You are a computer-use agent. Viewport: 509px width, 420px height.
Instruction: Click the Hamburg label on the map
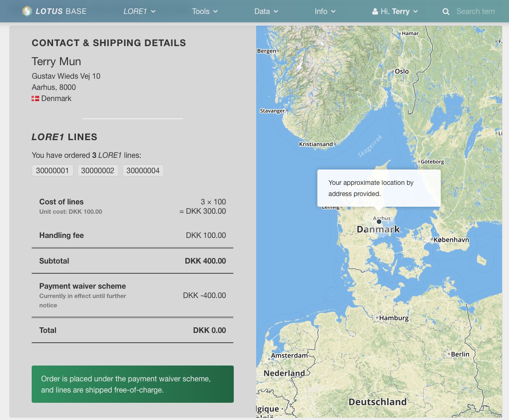pyautogui.click(x=394, y=318)
